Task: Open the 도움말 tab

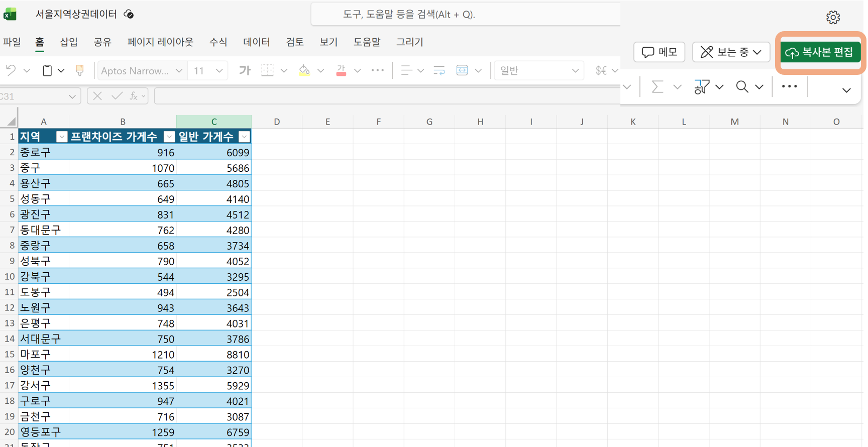Action: tap(367, 42)
